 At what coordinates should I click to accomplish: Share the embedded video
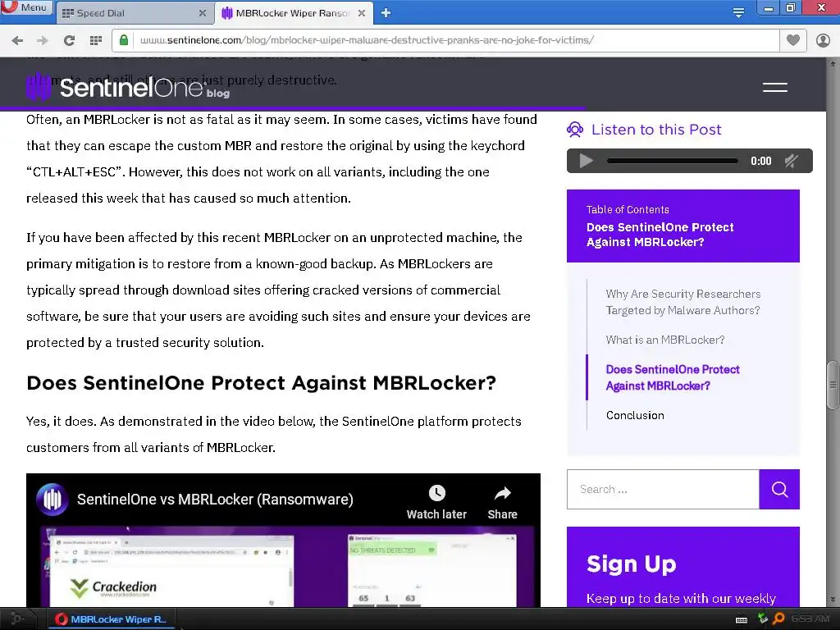pos(503,503)
